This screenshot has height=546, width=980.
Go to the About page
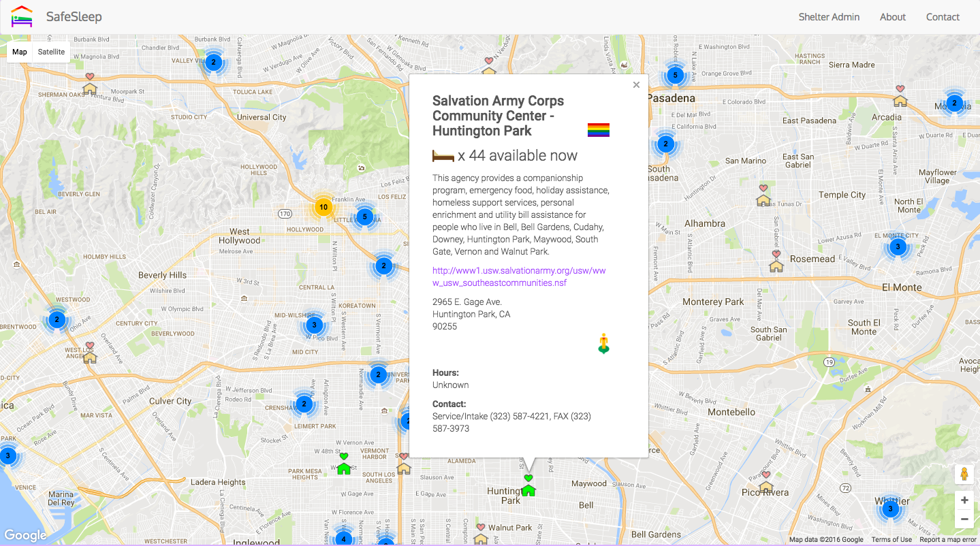(893, 17)
